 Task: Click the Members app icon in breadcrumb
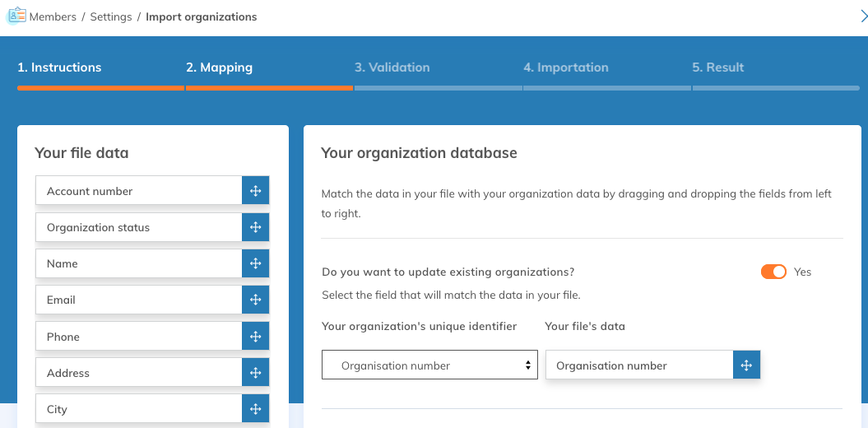click(16, 16)
